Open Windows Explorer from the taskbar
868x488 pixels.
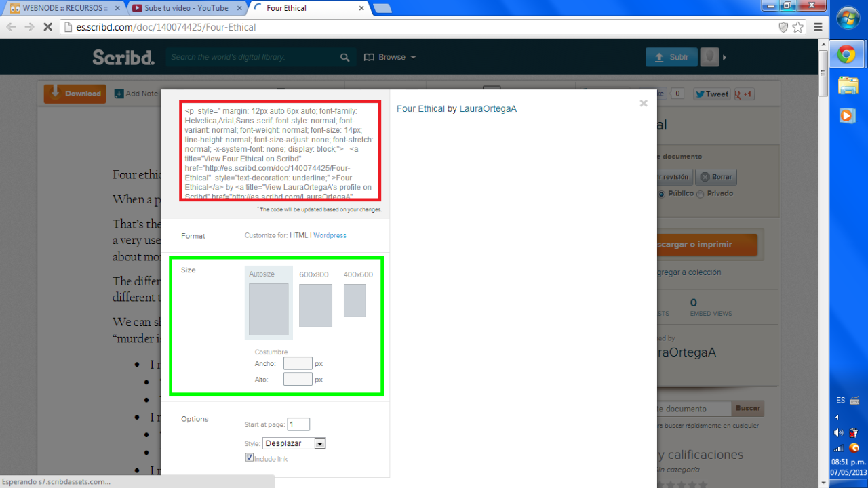[848, 85]
